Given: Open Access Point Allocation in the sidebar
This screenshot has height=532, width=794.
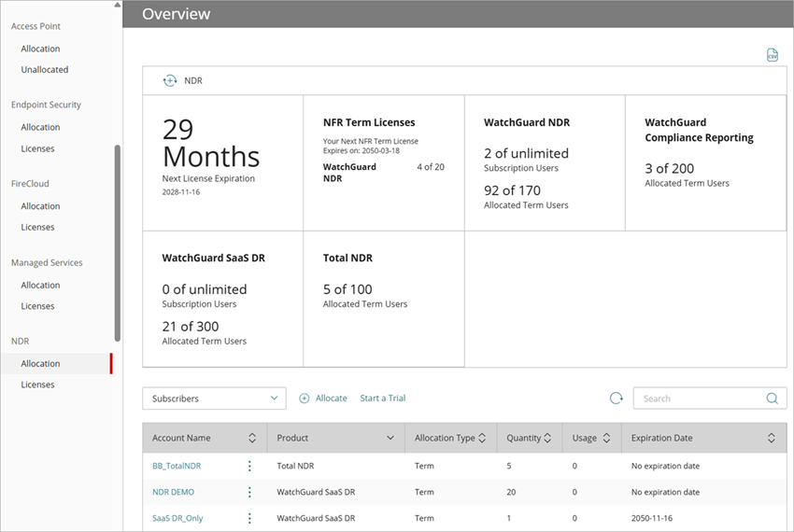Looking at the screenshot, I should (40, 49).
